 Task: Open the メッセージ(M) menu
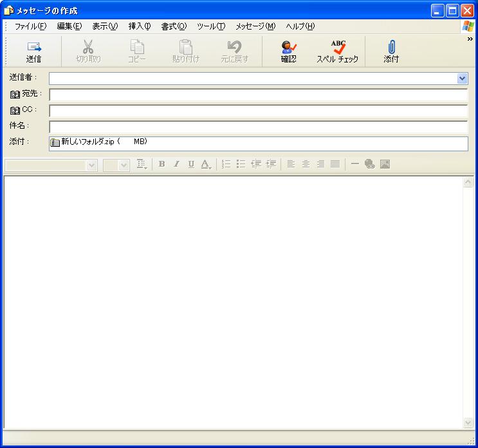tap(255, 26)
